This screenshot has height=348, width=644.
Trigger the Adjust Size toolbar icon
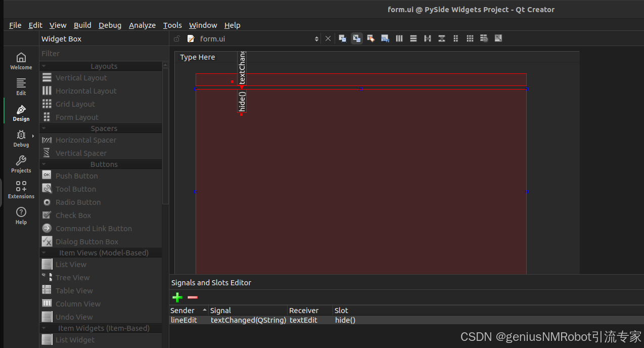tap(498, 38)
